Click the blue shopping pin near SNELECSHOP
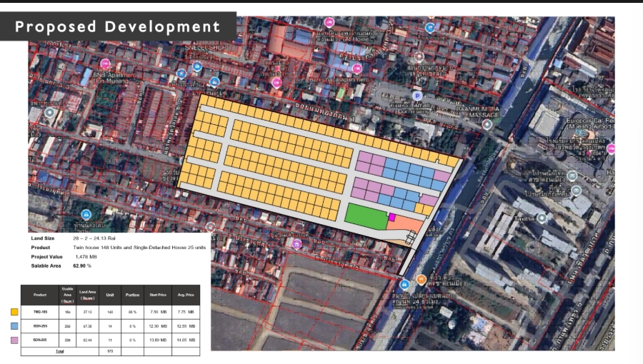The width and height of the screenshot is (643, 364). 198,66
